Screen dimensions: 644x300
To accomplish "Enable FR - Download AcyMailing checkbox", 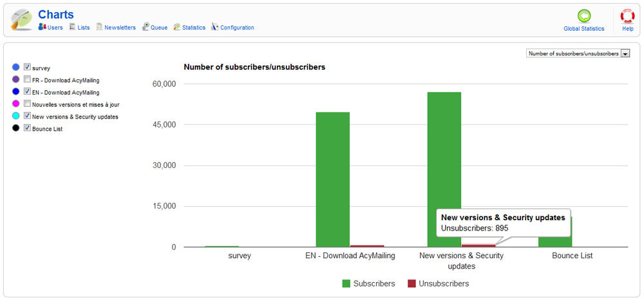I will (27, 79).
